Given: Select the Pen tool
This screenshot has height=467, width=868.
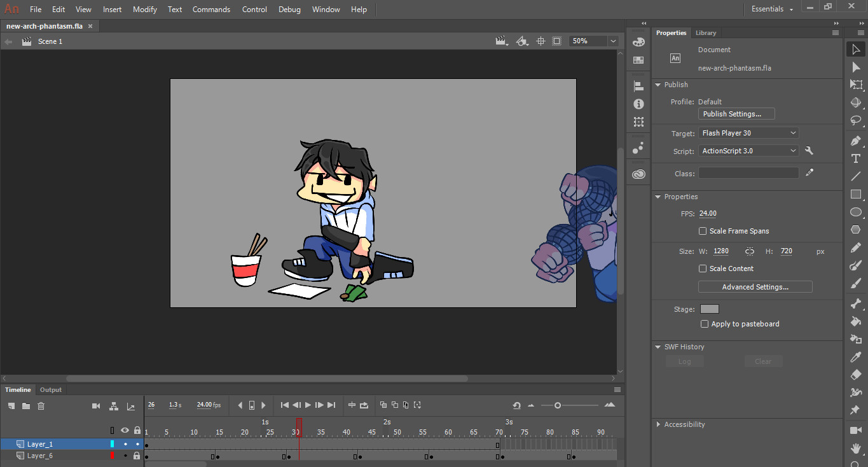Looking at the screenshot, I should pyautogui.click(x=856, y=141).
